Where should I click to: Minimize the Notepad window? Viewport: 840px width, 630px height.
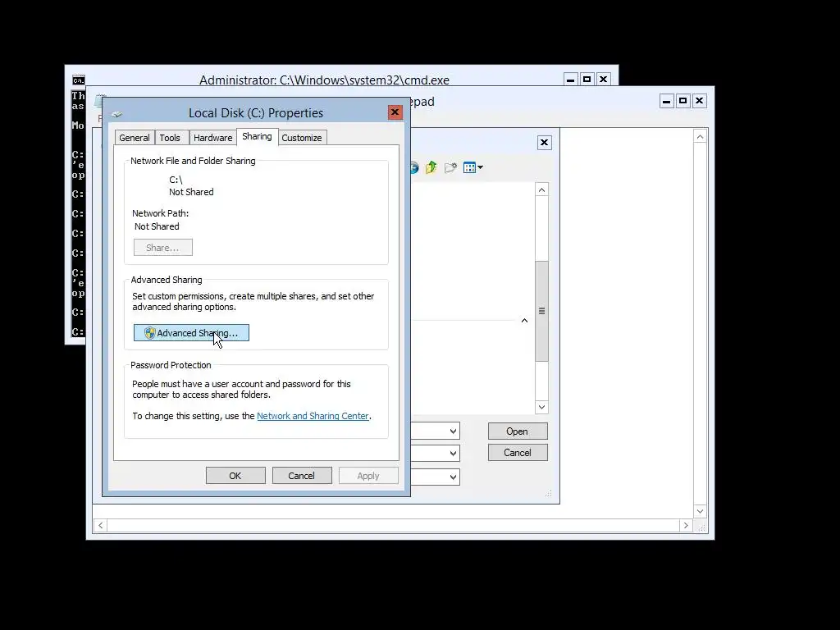click(x=666, y=101)
